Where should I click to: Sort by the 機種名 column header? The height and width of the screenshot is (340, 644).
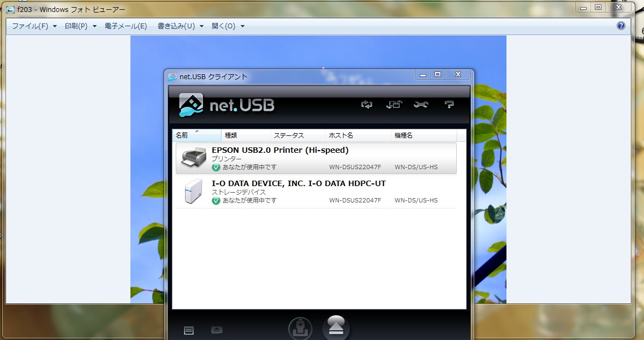[x=424, y=135]
